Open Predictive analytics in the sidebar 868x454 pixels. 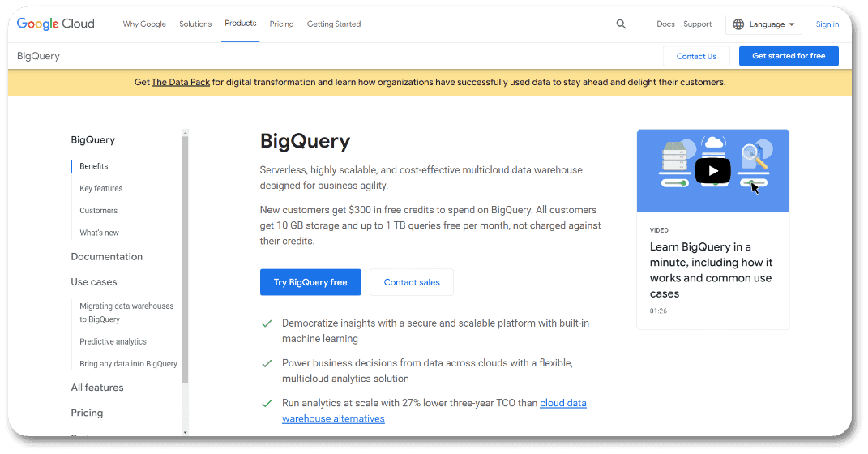113,341
